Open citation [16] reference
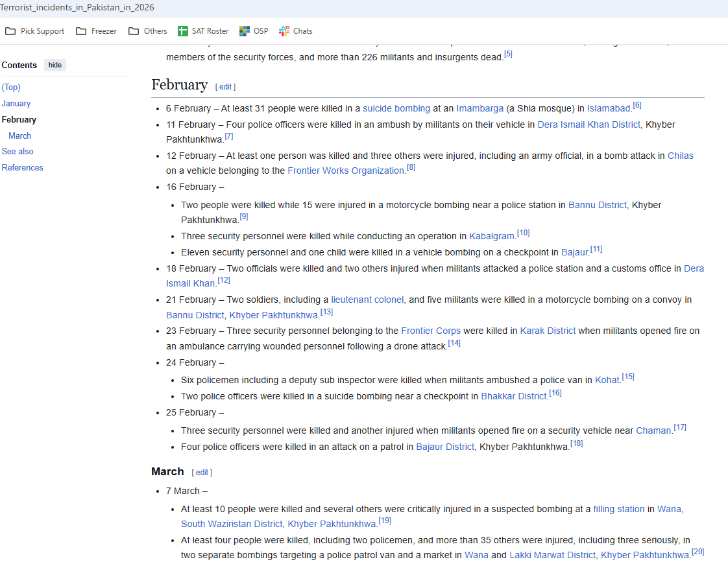Viewport: 728px width, 564px height. [555, 393]
